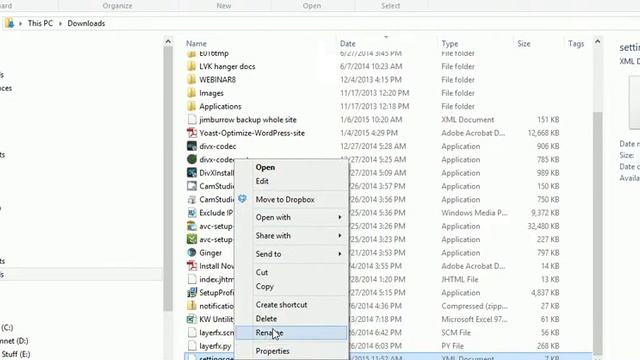
Task: Sort files by the Date column
Action: 347,44
